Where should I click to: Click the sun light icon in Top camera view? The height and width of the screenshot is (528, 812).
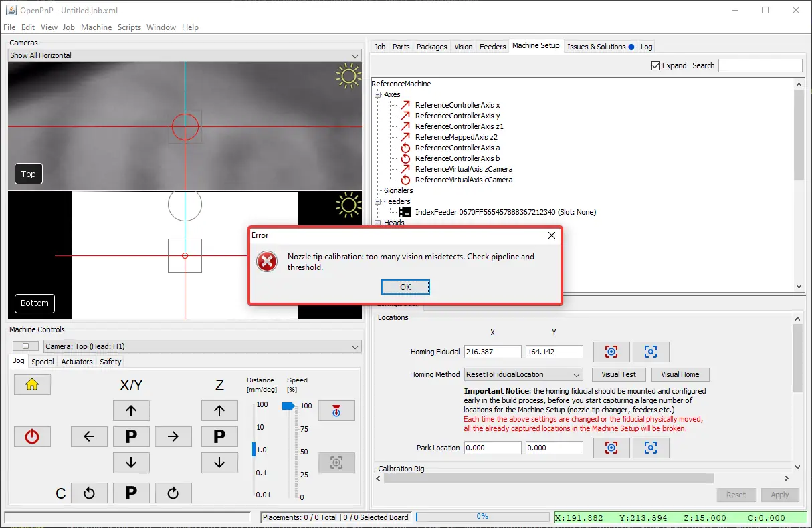(x=348, y=76)
